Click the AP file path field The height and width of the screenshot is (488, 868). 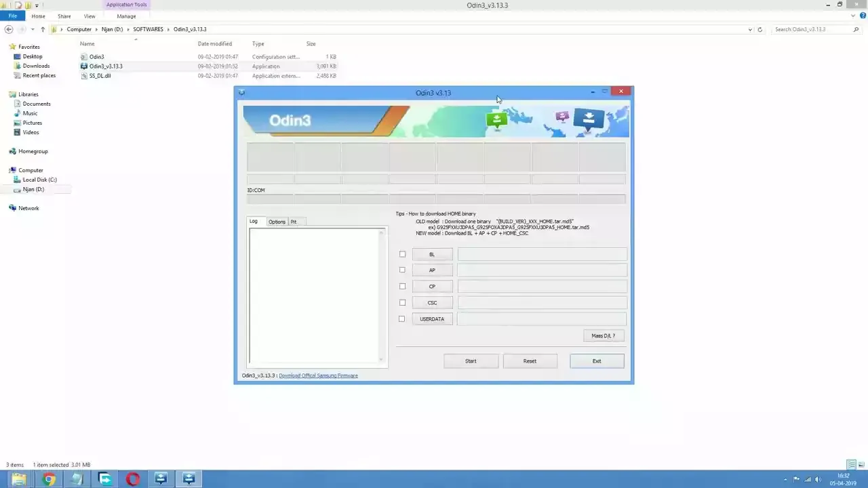[542, 270]
